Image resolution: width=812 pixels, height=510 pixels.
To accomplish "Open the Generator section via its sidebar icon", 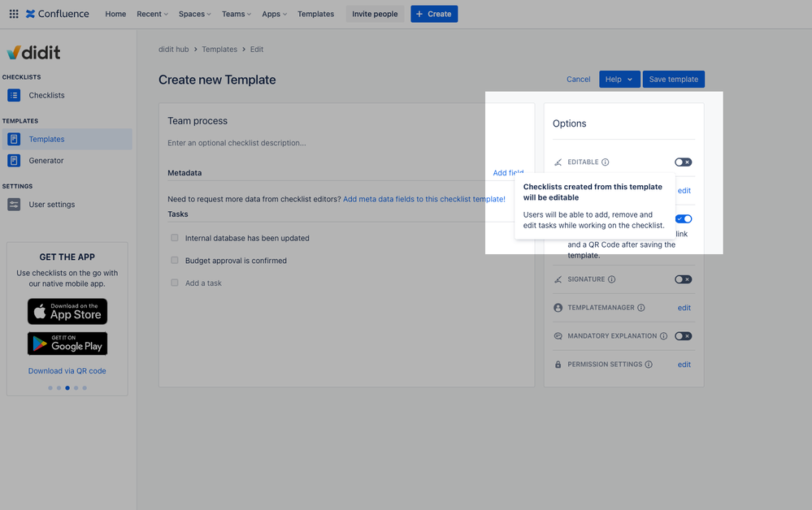I will pyautogui.click(x=13, y=160).
